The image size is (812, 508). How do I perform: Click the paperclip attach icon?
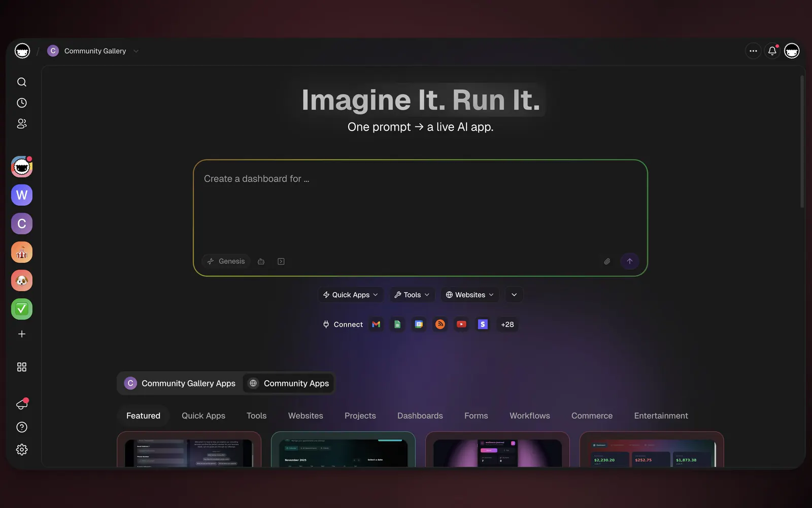tap(607, 262)
